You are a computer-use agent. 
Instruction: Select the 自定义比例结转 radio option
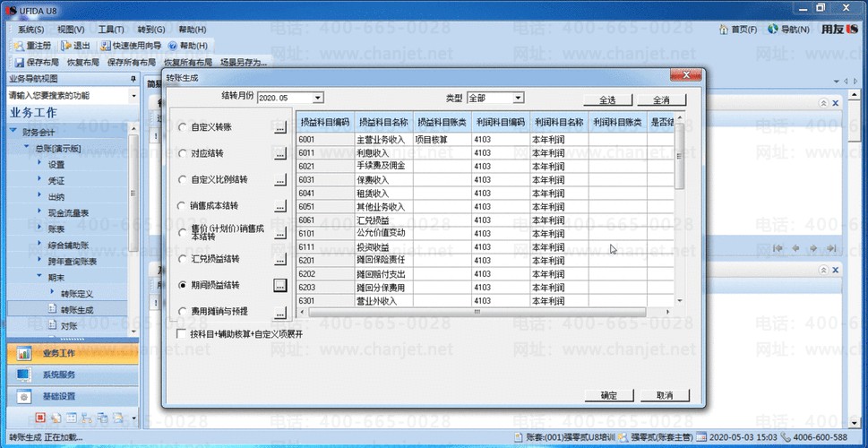point(182,180)
